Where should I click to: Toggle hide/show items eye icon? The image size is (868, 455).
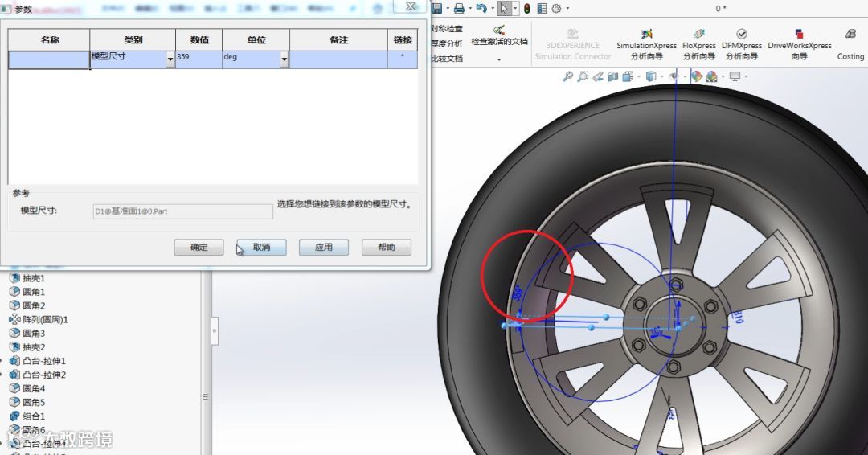point(674,76)
